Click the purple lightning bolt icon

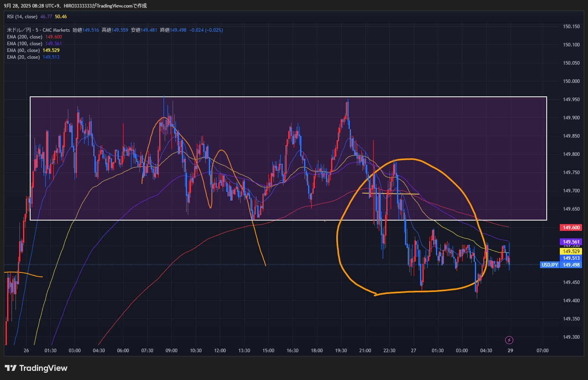[509, 340]
